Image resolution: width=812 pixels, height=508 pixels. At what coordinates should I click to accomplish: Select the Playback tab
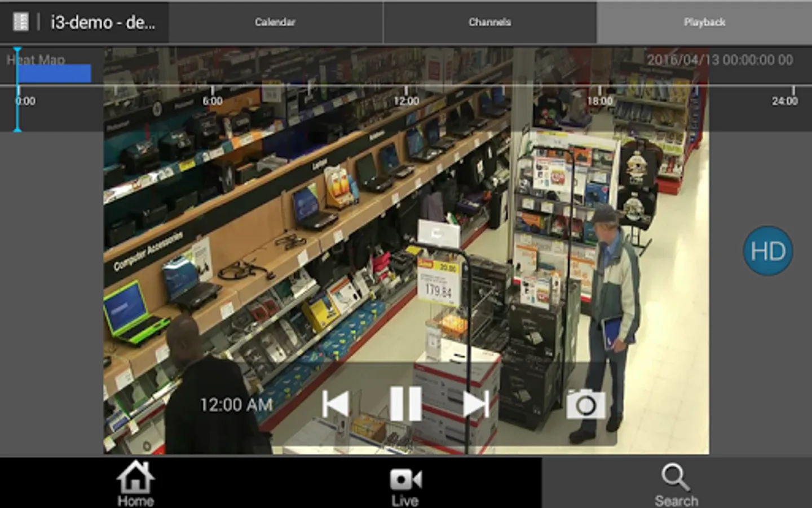click(x=704, y=22)
